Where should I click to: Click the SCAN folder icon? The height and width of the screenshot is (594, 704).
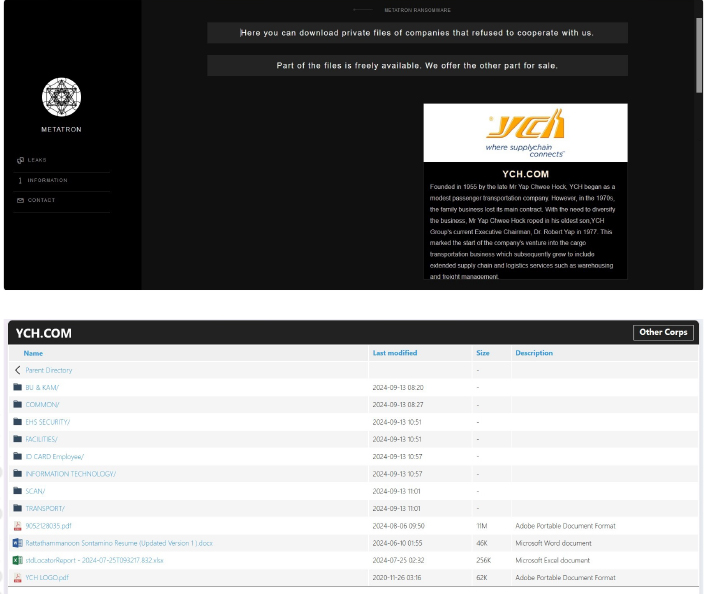(18, 491)
